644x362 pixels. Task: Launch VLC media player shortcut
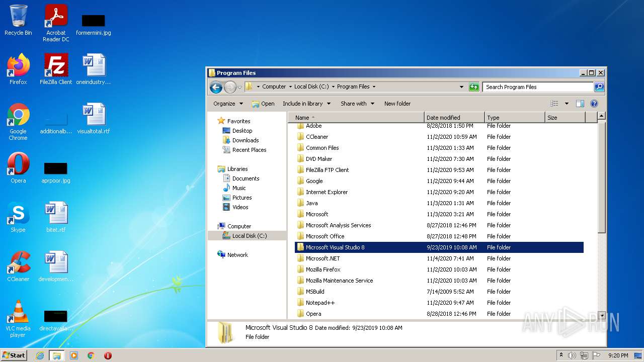pos(18,319)
